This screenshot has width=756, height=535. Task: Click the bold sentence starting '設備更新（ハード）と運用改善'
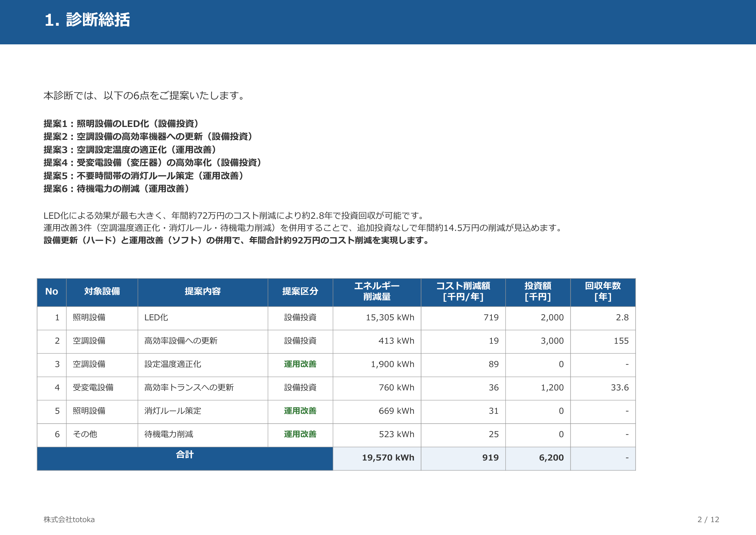pyautogui.click(x=237, y=240)
